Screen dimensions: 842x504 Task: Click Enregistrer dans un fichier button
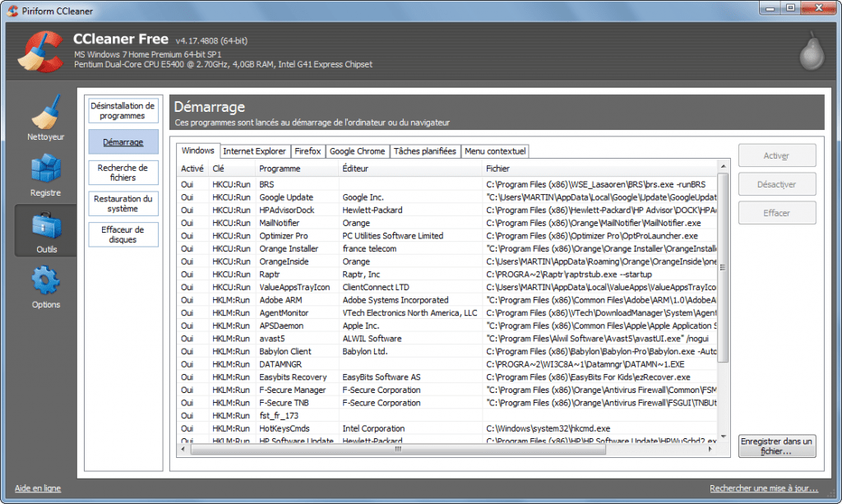click(777, 446)
